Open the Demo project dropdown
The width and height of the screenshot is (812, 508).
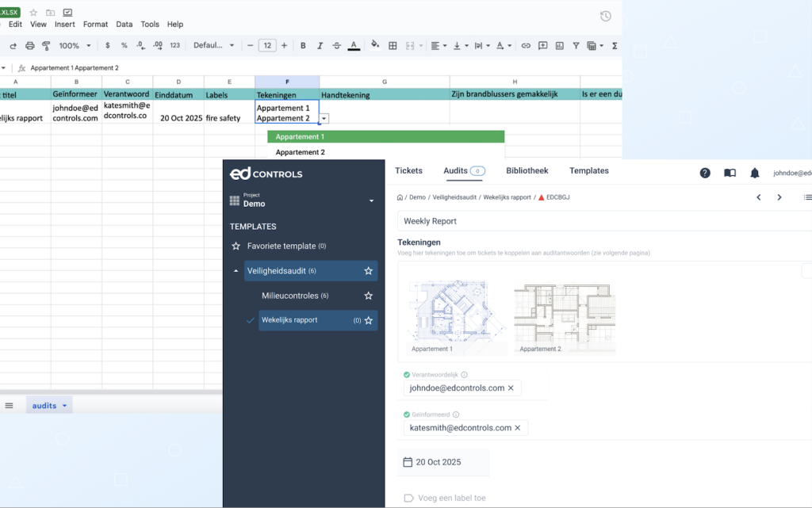370,201
